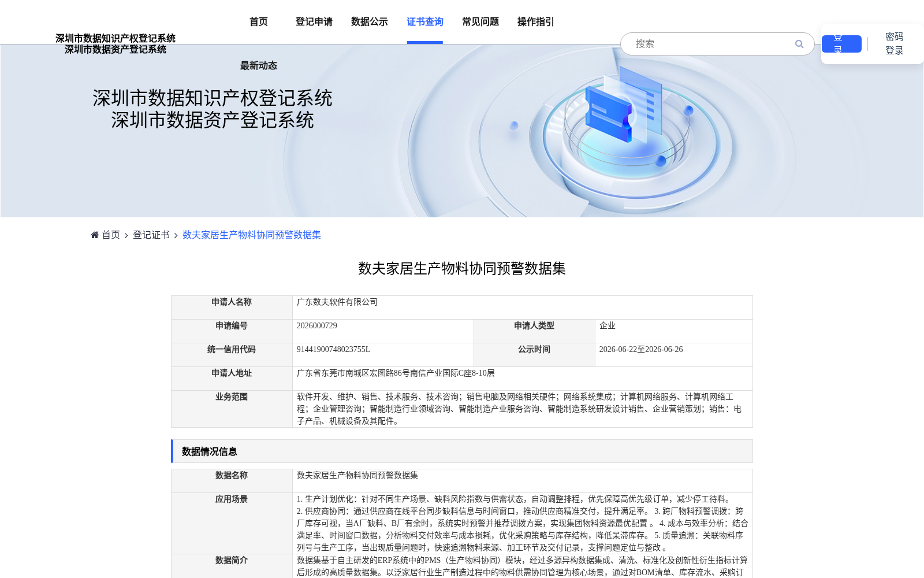Open the 数据公示 navigation tab
This screenshot has width=924, height=578.
[370, 22]
